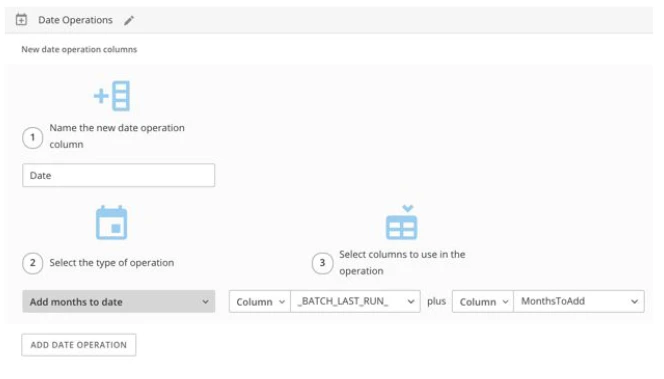Viewport: 664px width, 379px height.
Task: Open the Column type dropdown after plus
Action: click(483, 302)
